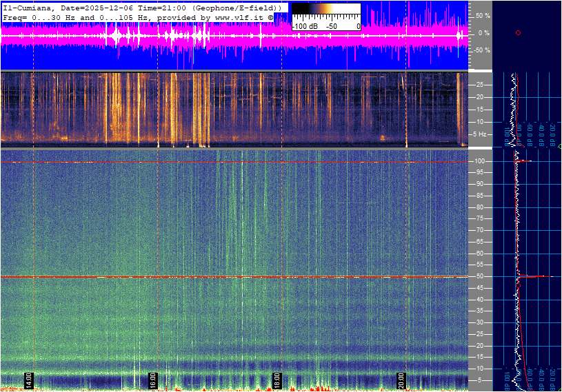The width and height of the screenshot is (562, 392).
Task: Click the -100 dB label on color scale
Action: pos(304,26)
